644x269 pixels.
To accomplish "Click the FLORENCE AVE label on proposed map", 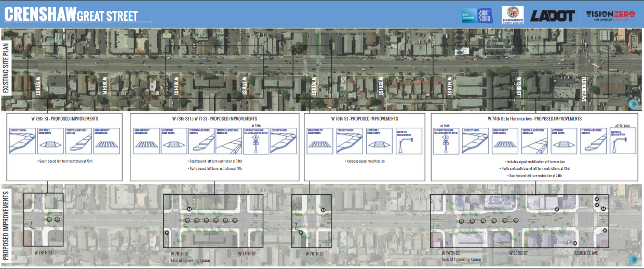I will (586, 254).
